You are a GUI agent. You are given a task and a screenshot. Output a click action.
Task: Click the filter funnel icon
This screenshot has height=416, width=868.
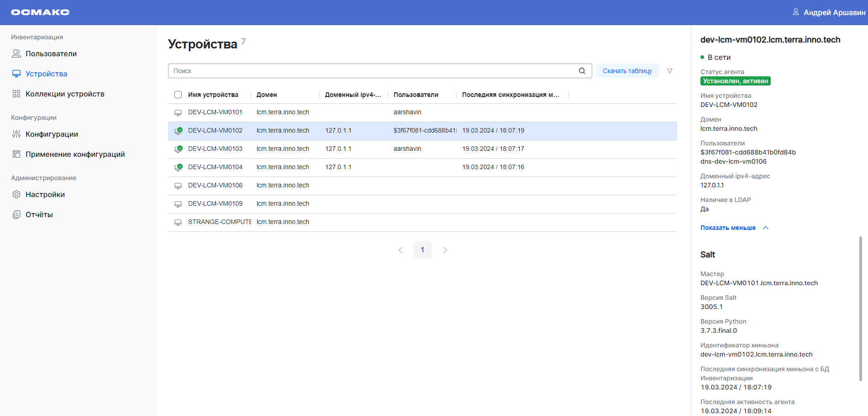click(x=669, y=71)
